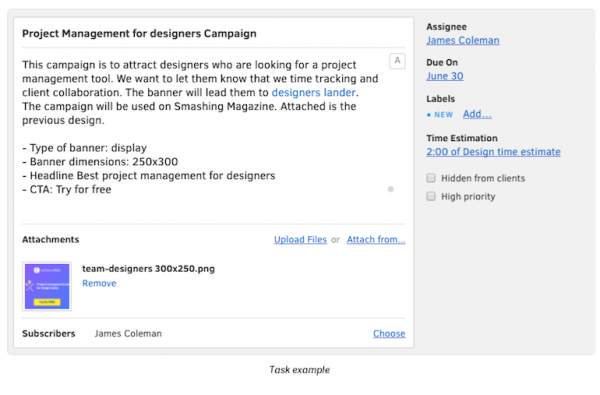Enable the Hidden from clients checkbox
The width and height of the screenshot is (600, 395).
pyautogui.click(x=431, y=178)
